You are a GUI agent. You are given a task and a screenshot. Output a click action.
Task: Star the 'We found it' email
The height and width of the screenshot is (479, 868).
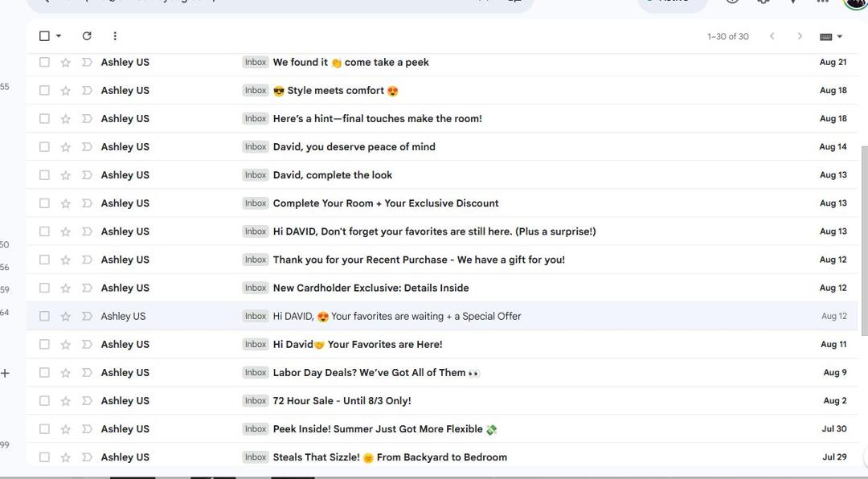coord(65,63)
